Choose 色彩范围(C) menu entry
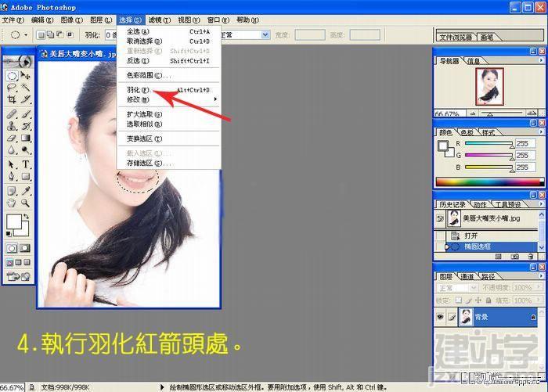 (168, 75)
